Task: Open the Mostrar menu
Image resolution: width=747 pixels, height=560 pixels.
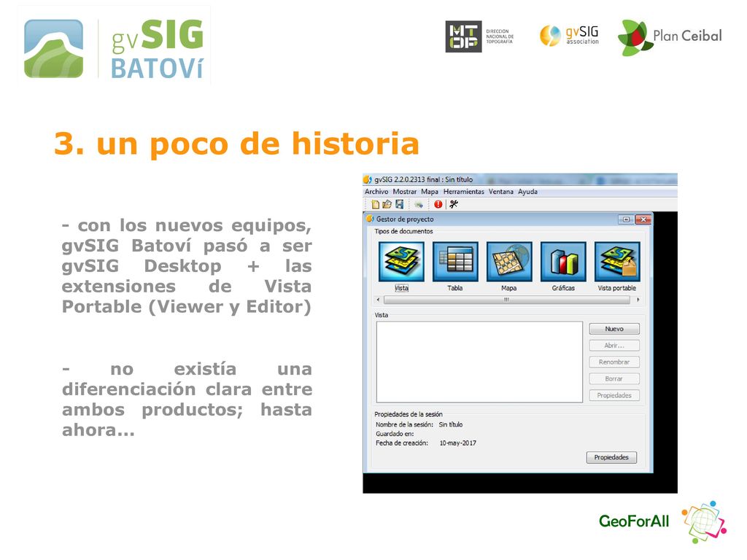Action: point(404,192)
